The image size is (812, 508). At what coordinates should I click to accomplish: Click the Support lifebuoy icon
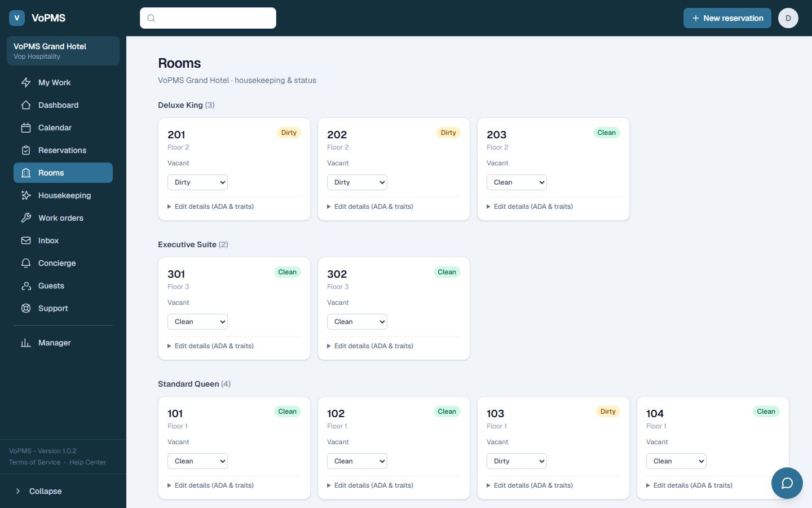26,308
